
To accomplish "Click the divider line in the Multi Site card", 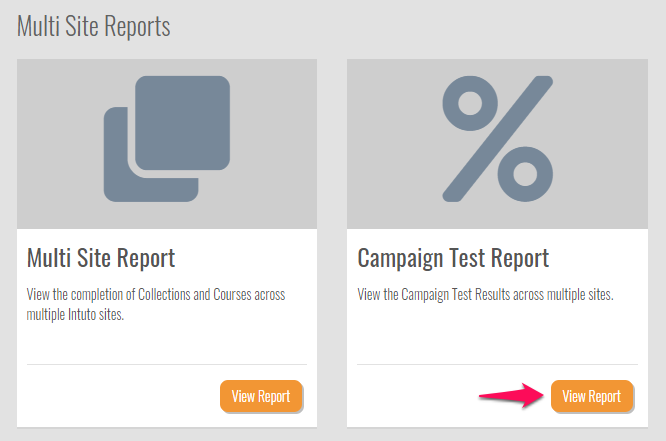I will (166, 364).
